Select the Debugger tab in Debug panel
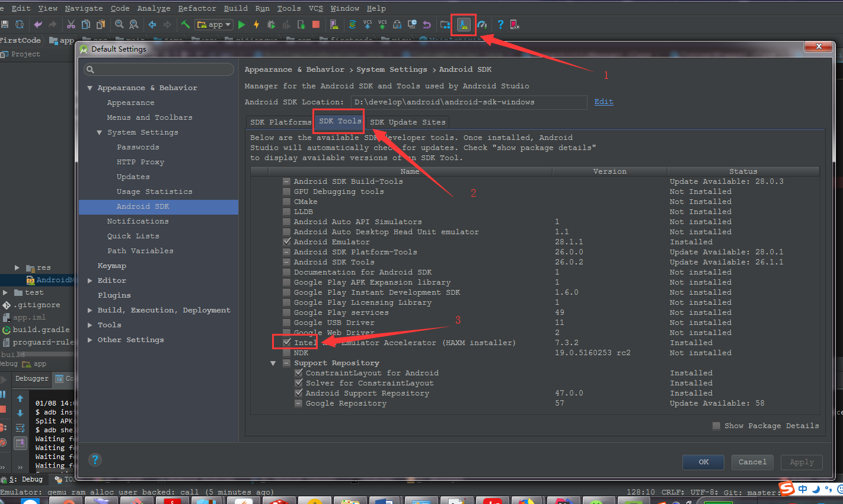The image size is (843, 504). coord(32,378)
